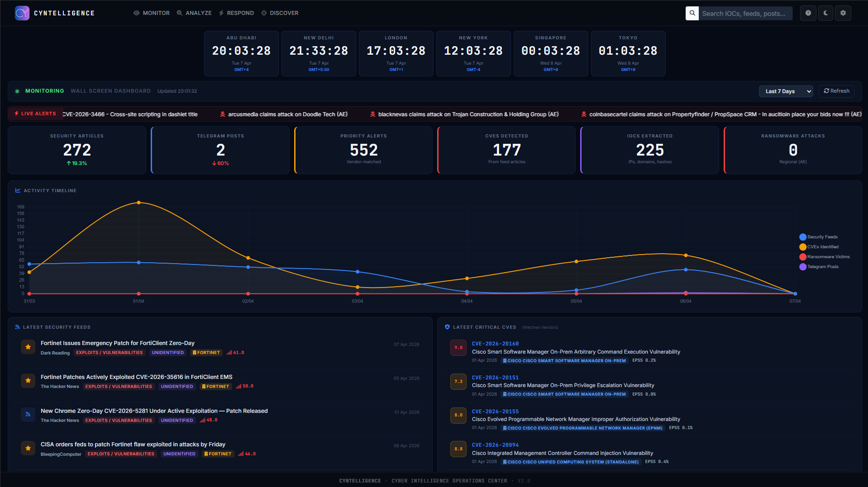Image resolution: width=868 pixels, height=487 pixels.
Task: Select the Abu Dhabi clock card
Action: click(x=241, y=53)
